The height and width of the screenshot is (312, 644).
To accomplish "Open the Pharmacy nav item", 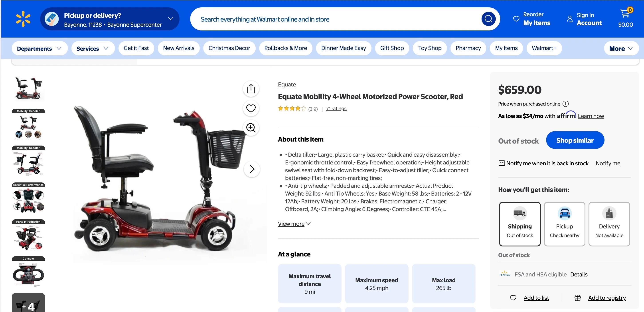I will pos(468,48).
